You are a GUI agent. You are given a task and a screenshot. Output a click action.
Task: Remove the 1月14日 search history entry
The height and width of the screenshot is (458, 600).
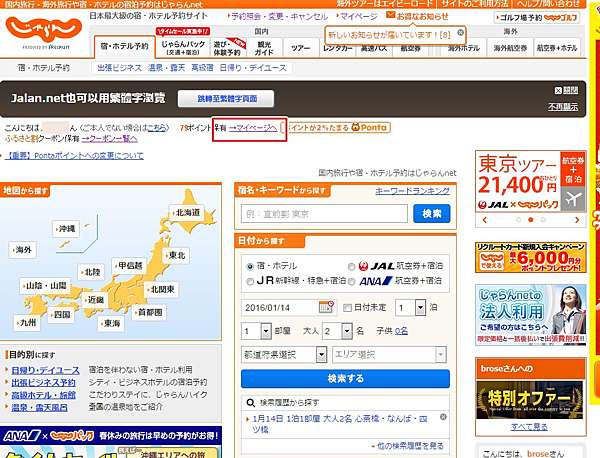pos(443,417)
